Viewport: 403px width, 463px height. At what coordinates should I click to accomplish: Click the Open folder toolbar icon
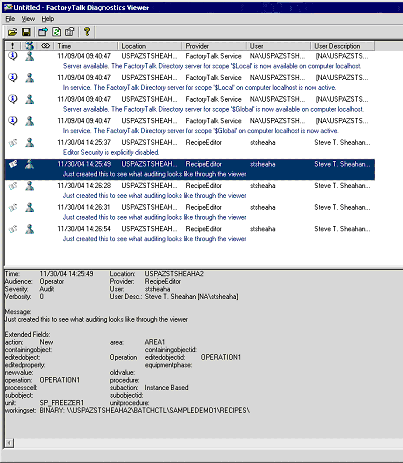point(12,32)
